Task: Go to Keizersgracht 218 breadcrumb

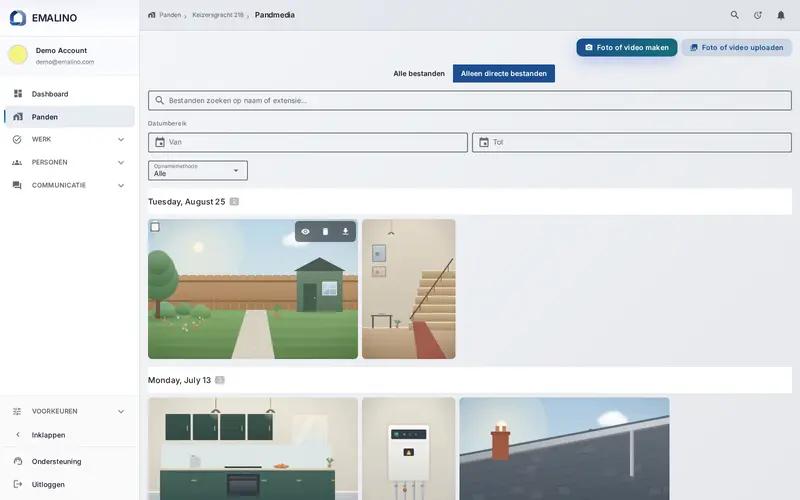Action: (x=218, y=15)
